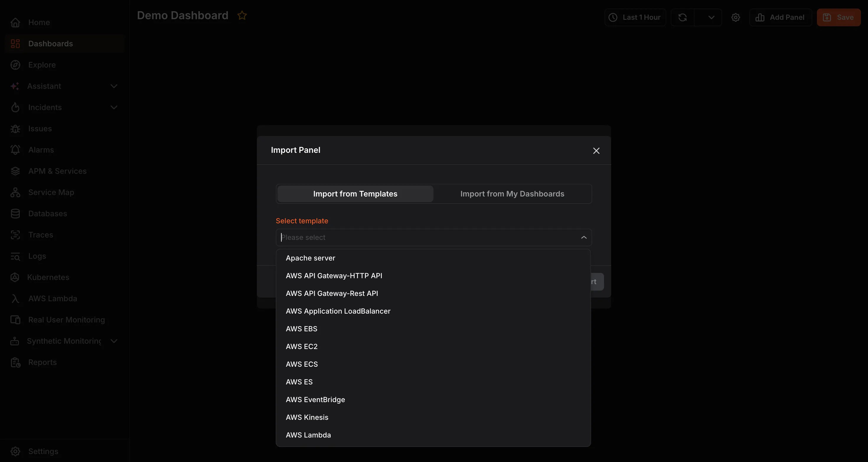Choose AWS ECS from the template list
The width and height of the screenshot is (868, 462).
pyautogui.click(x=433, y=364)
